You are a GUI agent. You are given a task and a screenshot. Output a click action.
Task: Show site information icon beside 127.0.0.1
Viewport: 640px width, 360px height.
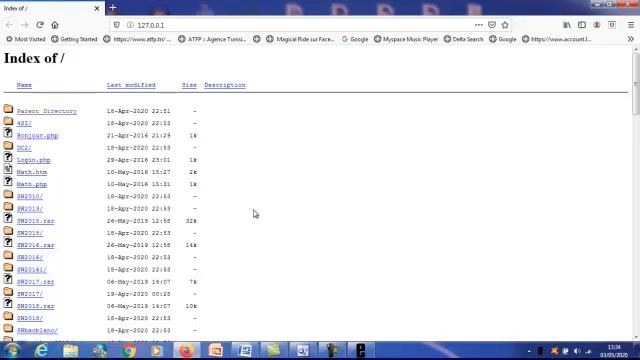[130, 25]
